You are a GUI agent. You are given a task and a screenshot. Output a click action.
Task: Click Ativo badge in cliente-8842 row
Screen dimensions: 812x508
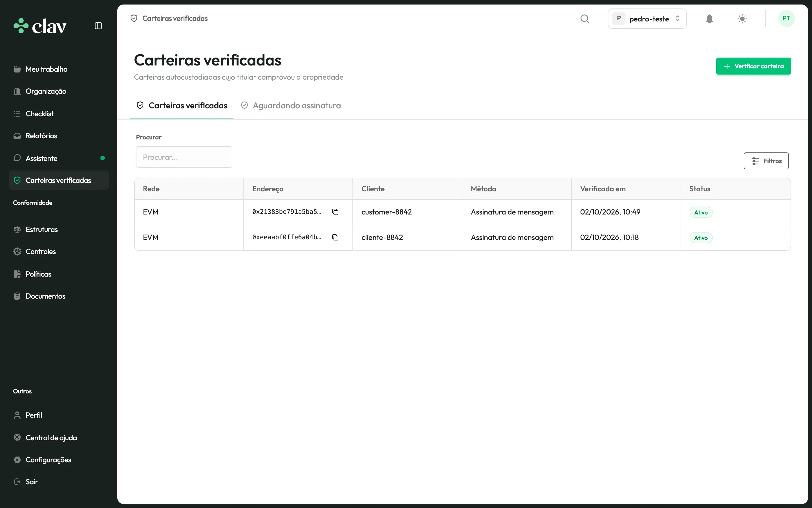pyautogui.click(x=701, y=238)
